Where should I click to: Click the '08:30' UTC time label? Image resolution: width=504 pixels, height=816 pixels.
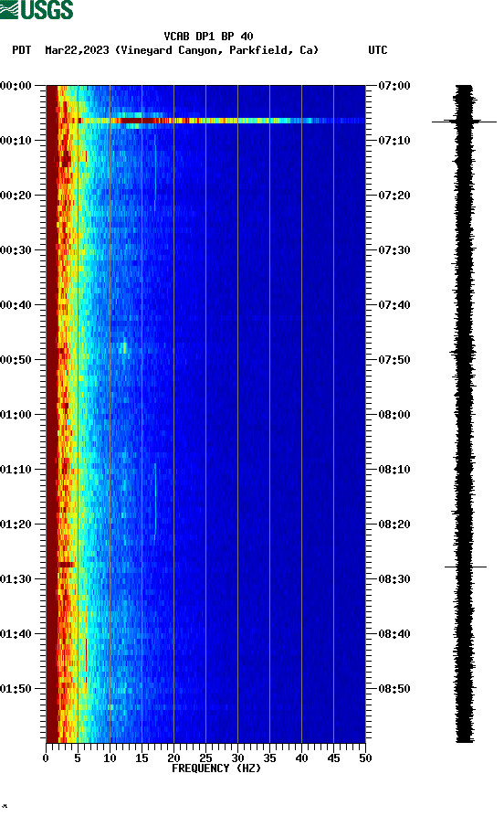click(x=394, y=579)
